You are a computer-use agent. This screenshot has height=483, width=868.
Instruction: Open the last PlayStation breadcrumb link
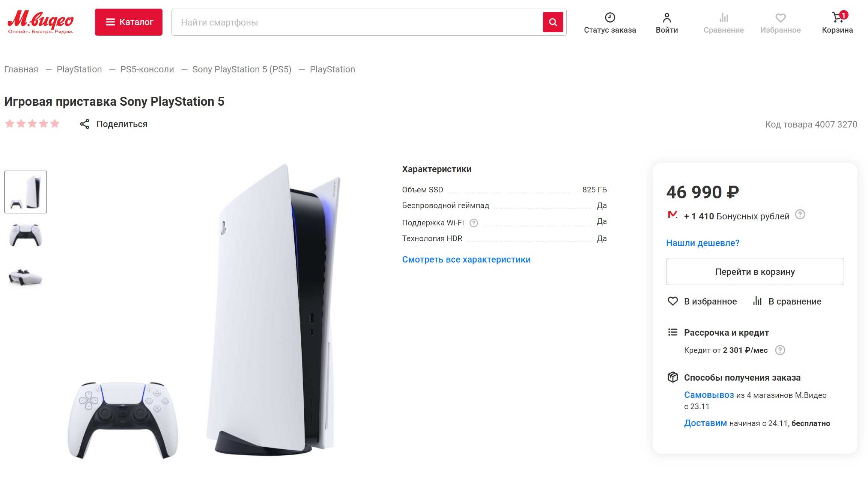point(332,69)
